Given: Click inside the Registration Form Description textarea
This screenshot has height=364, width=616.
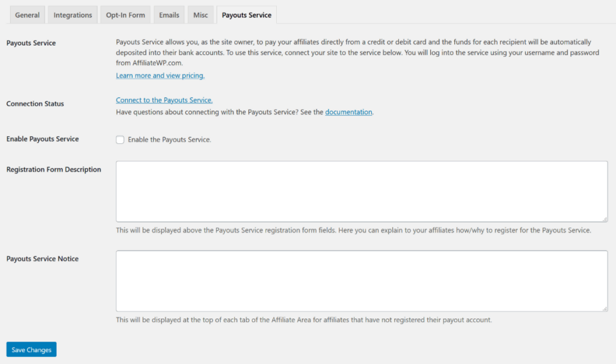Looking at the screenshot, I should coord(361,190).
